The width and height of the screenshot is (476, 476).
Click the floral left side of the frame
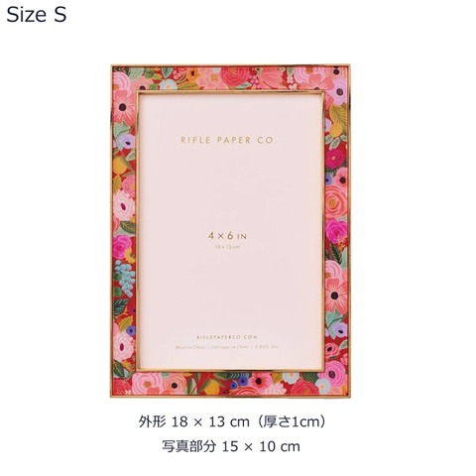coord(124,231)
